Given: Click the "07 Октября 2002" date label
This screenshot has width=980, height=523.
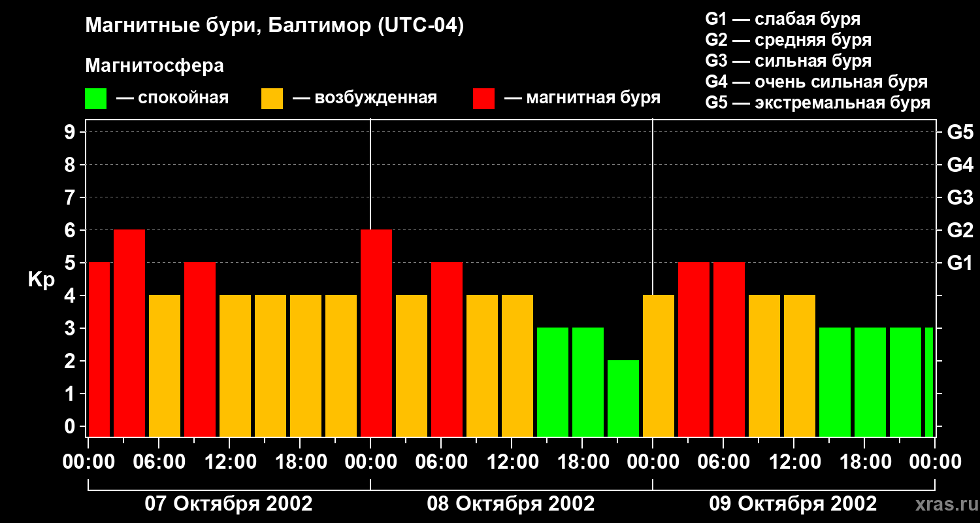Looking at the screenshot, I should (x=228, y=504).
